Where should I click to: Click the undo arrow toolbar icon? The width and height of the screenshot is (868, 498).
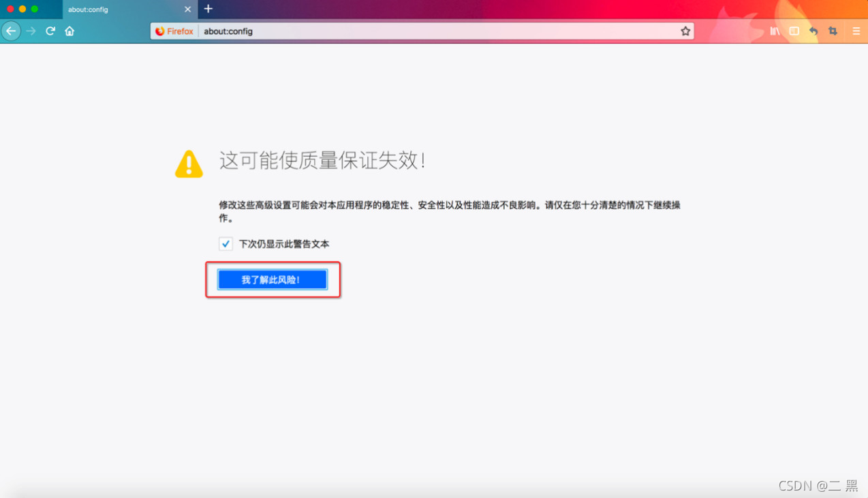point(813,31)
